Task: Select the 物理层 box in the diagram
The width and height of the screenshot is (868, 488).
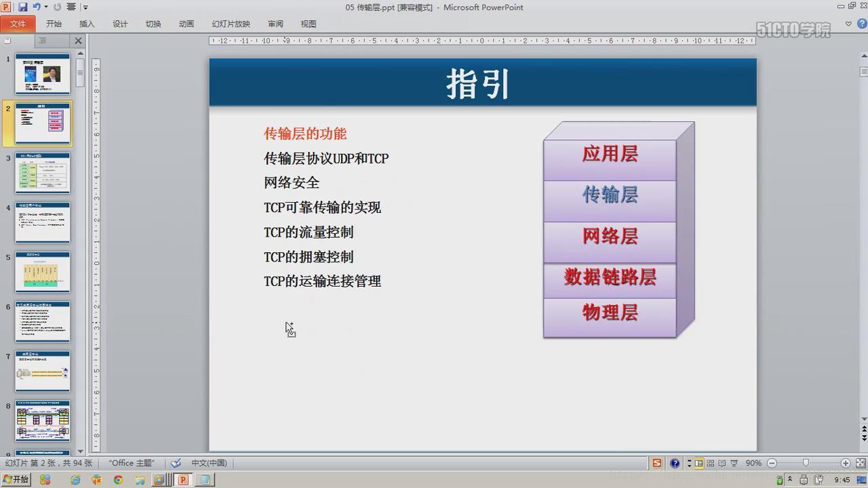Action: 610,317
